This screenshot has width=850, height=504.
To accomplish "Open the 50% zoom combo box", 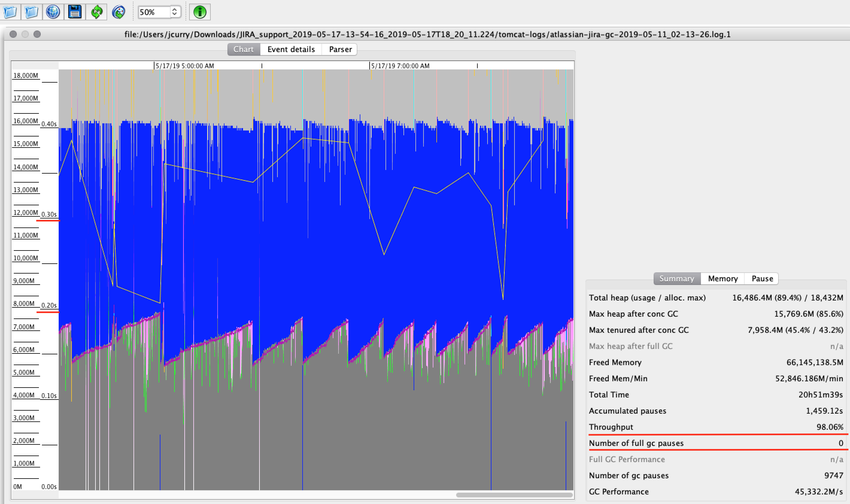I will click(159, 12).
